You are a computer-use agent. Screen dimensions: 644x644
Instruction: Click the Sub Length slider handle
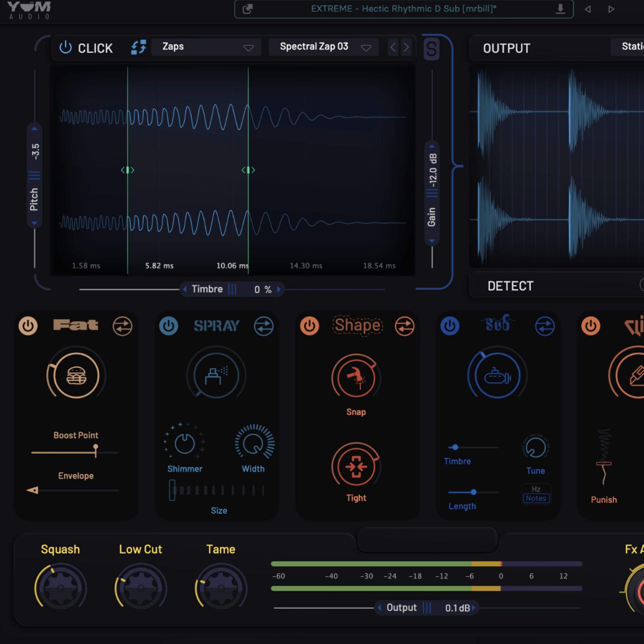coord(473,492)
